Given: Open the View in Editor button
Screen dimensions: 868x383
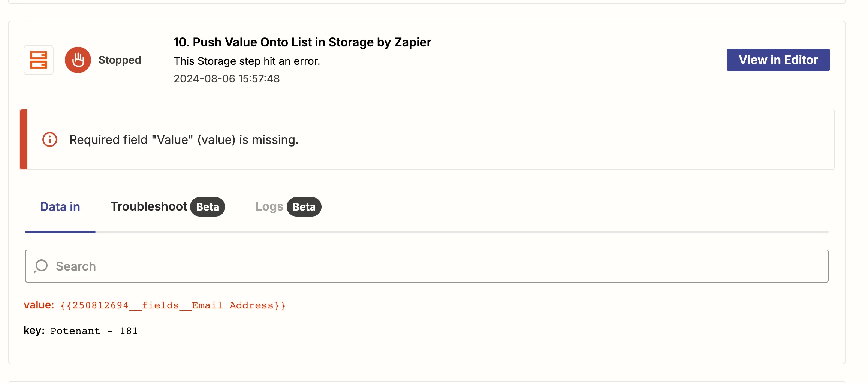Looking at the screenshot, I should [x=778, y=60].
